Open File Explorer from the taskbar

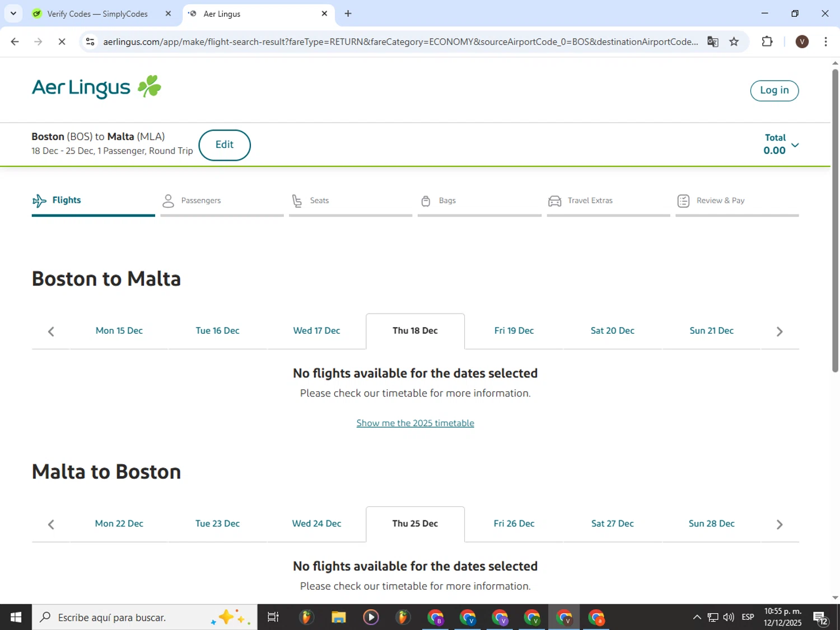339,617
